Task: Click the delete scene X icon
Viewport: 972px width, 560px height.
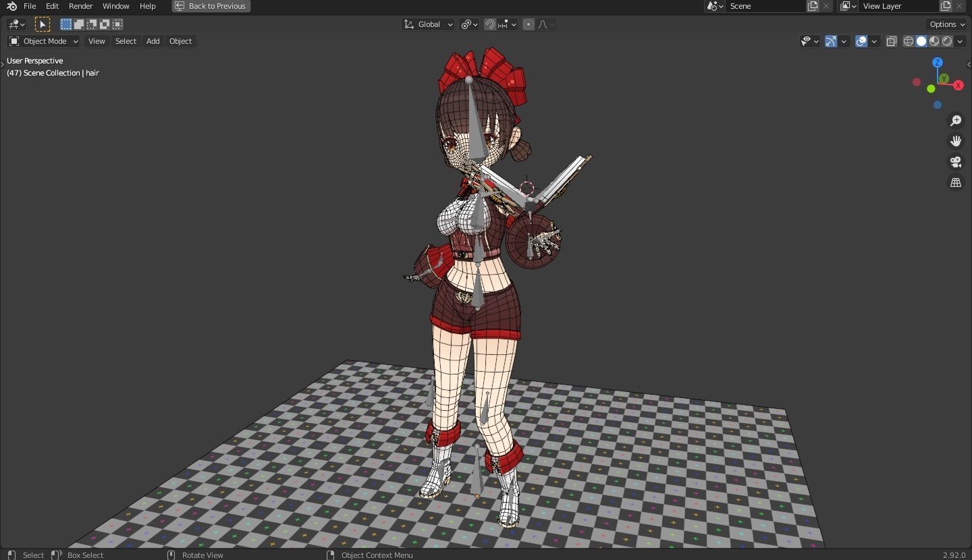Action: tap(826, 6)
